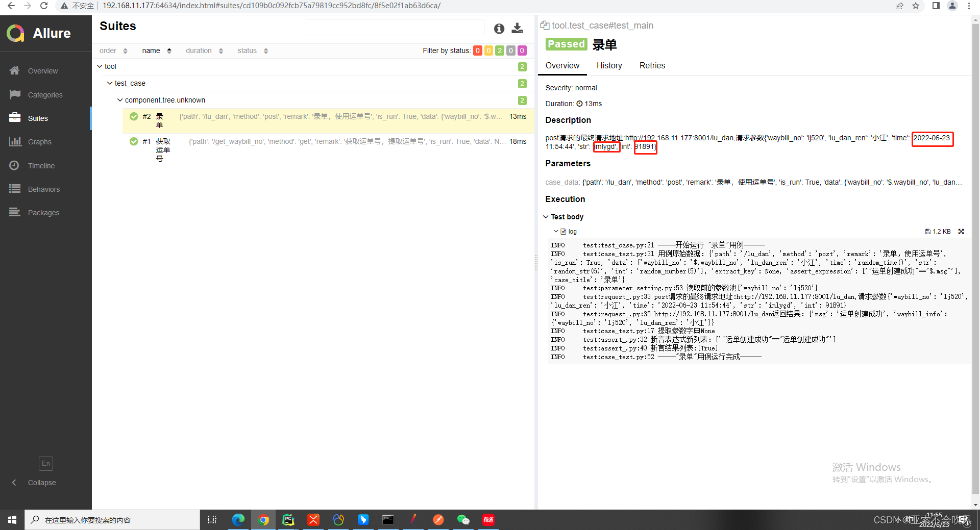Collapse the 'component.tree.unknown' node
Screen dimensions: 980x530
click(x=120, y=100)
